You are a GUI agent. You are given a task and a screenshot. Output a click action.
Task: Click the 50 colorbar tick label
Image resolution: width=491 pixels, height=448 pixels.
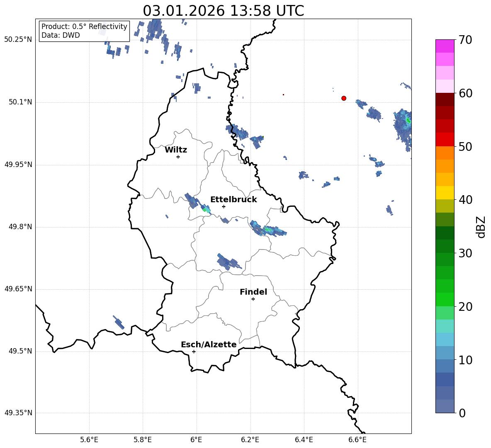[465, 147]
